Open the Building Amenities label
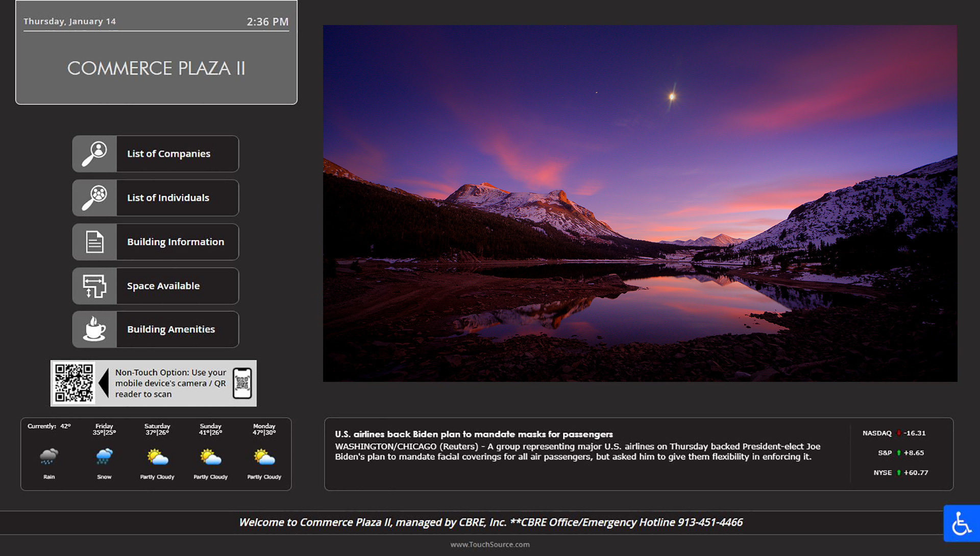The image size is (980, 556). tap(171, 329)
